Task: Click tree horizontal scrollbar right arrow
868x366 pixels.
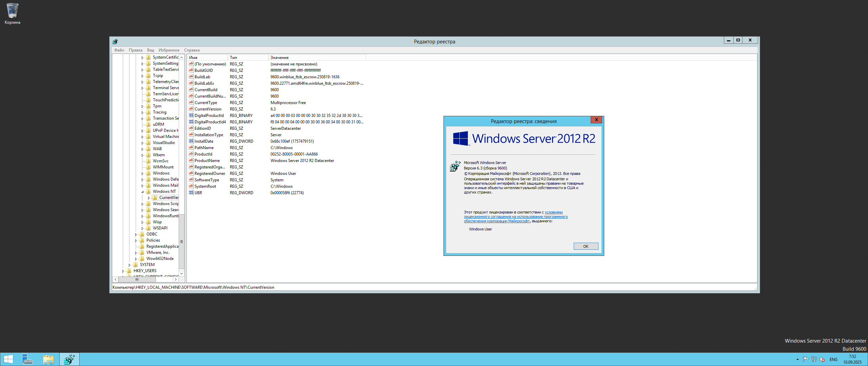Action: point(176,280)
